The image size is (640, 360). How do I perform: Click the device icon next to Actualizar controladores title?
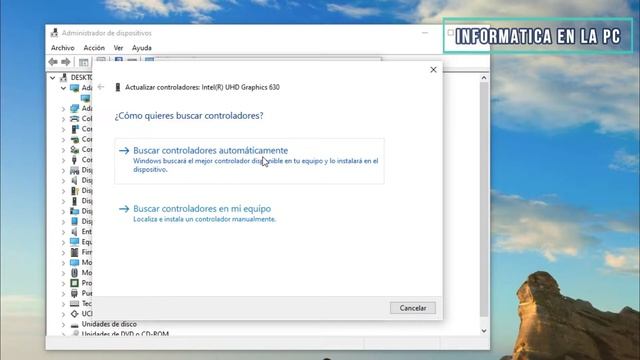(x=118, y=87)
